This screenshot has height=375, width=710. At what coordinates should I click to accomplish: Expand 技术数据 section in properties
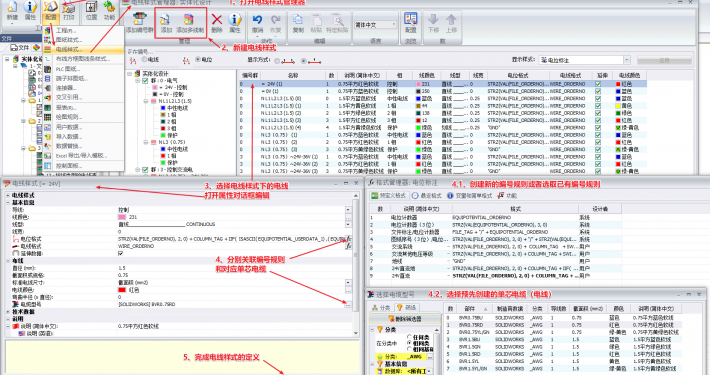pyautogui.click(x=8, y=312)
